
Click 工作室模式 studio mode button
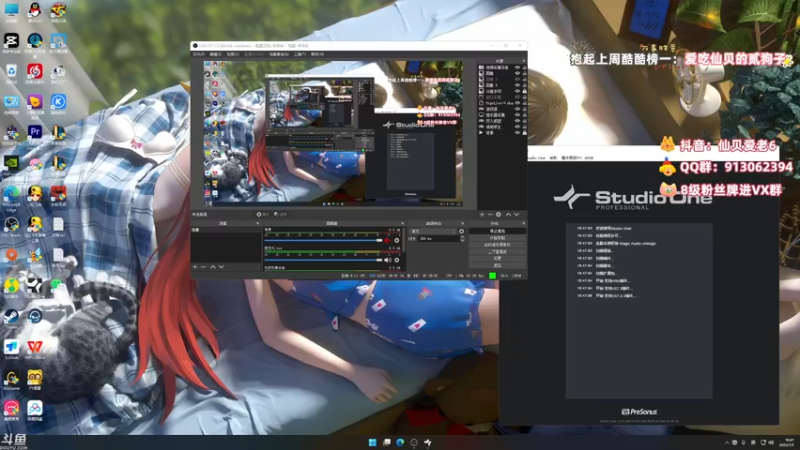(497, 252)
